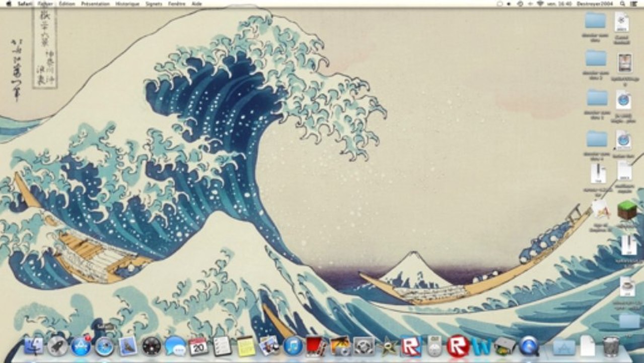This screenshot has height=363, width=644.
Task: Open the blue W app in Dock
Action: click(x=482, y=346)
